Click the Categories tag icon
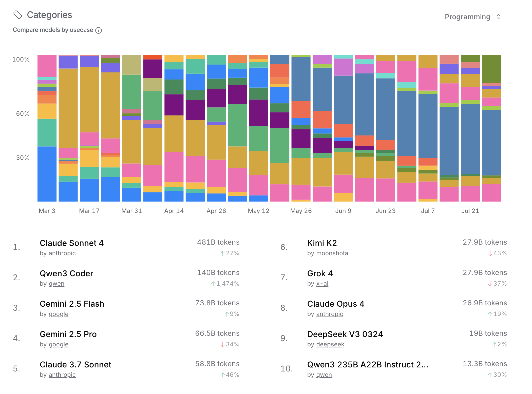This screenshot has width=532, height=394. tap(18, 15)
